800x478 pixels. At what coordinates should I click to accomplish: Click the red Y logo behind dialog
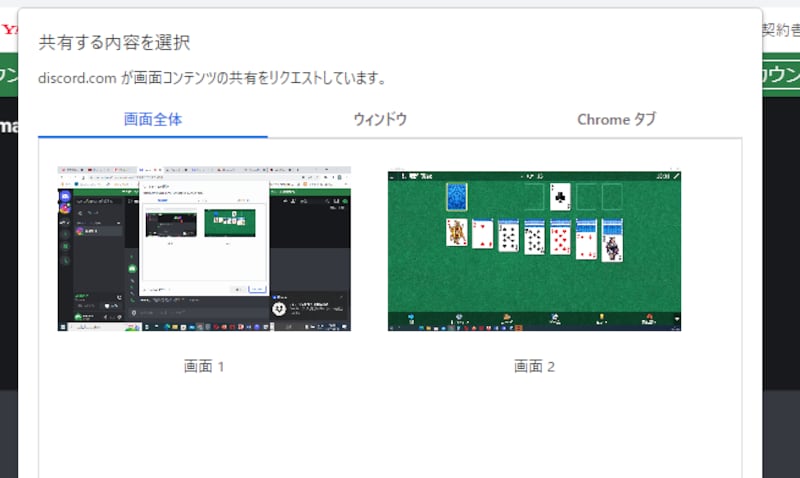[x=9, y=30]
